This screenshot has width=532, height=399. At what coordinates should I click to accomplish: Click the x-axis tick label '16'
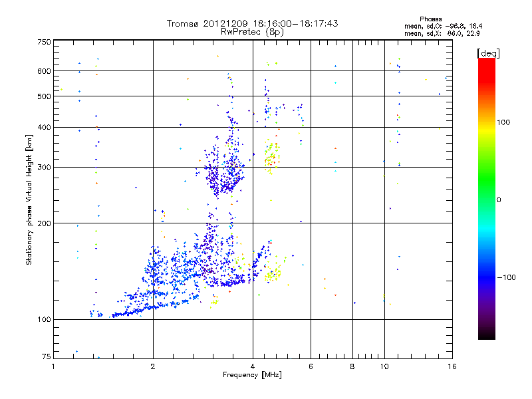pyautogui.click(x=452, y=366)
